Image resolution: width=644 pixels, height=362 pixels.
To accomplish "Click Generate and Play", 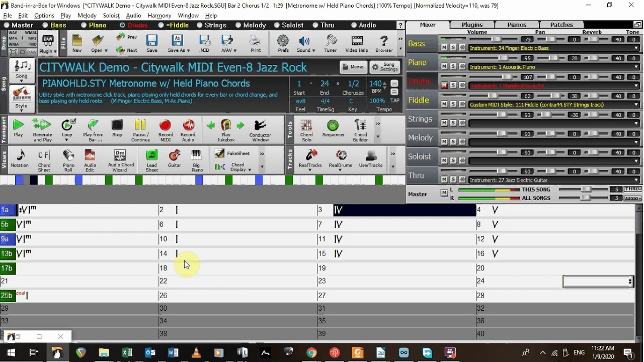I will [42, 130].
